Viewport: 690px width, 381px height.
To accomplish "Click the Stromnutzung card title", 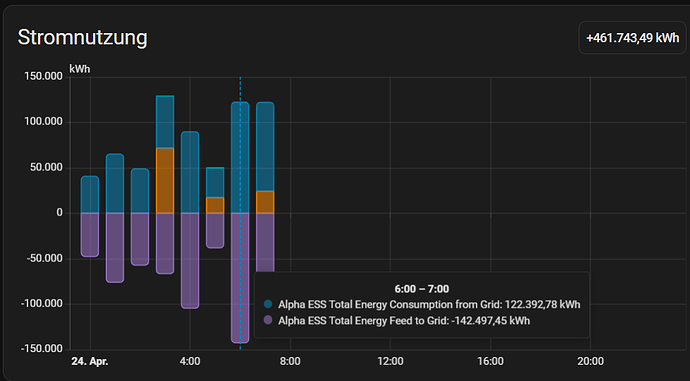I will (x=82, y=37).
